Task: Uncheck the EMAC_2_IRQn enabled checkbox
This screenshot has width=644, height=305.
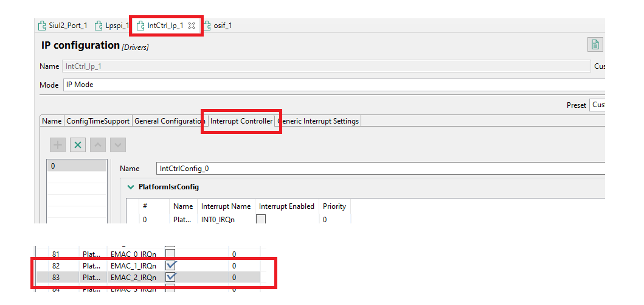Action: tap(170, 278)
